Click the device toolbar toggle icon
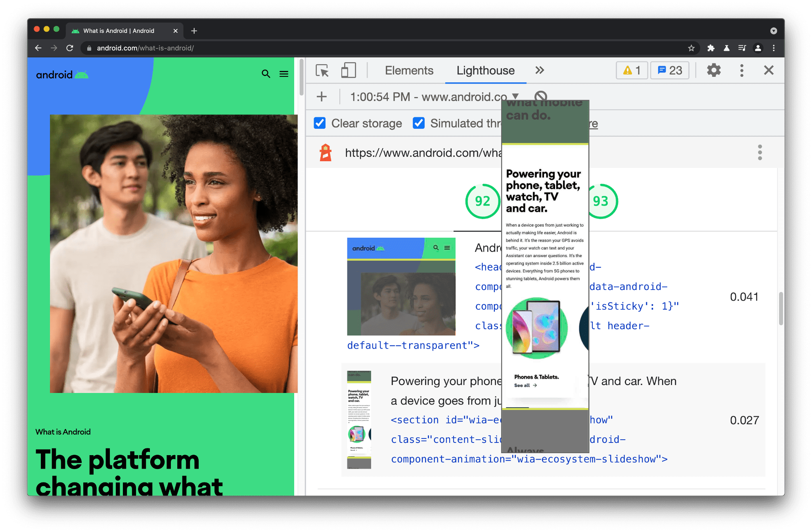The image size is (812, 532). click(x=346, y=71)
